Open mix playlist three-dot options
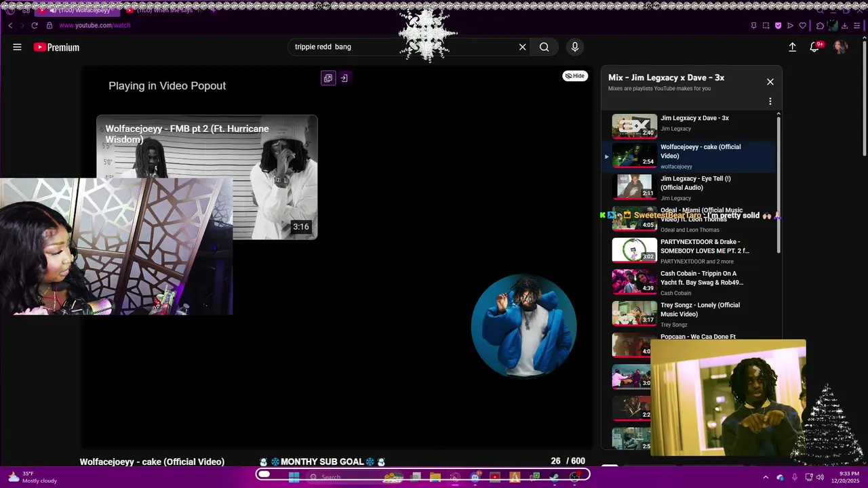 click(770, 101)
